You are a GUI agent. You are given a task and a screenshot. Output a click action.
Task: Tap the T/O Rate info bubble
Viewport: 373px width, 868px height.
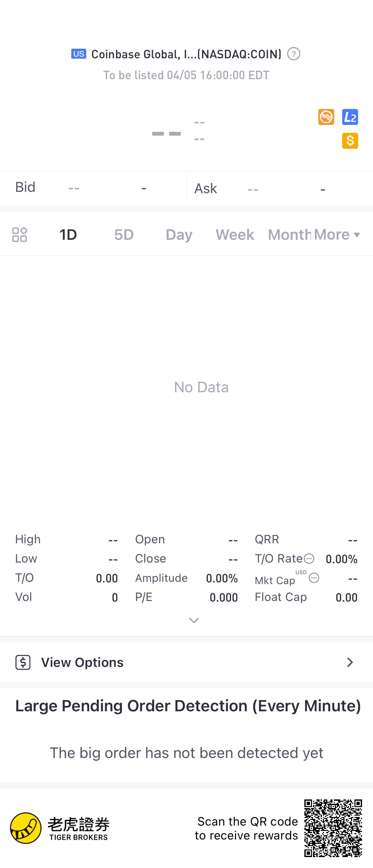309,559
